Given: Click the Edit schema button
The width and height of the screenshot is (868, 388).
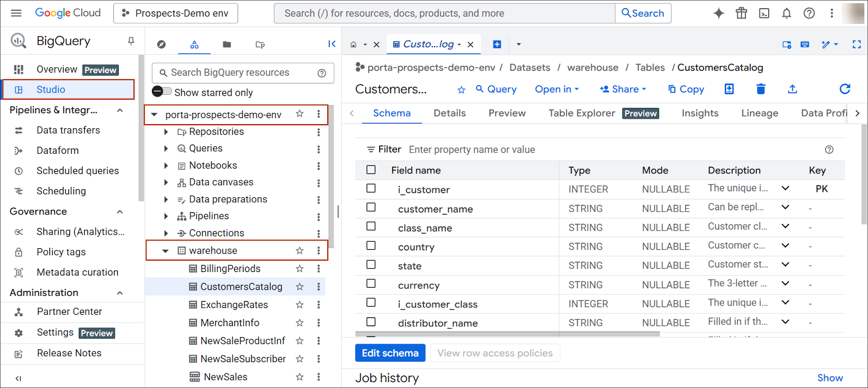Looking at the screenshot, I should tap(390, 353).
